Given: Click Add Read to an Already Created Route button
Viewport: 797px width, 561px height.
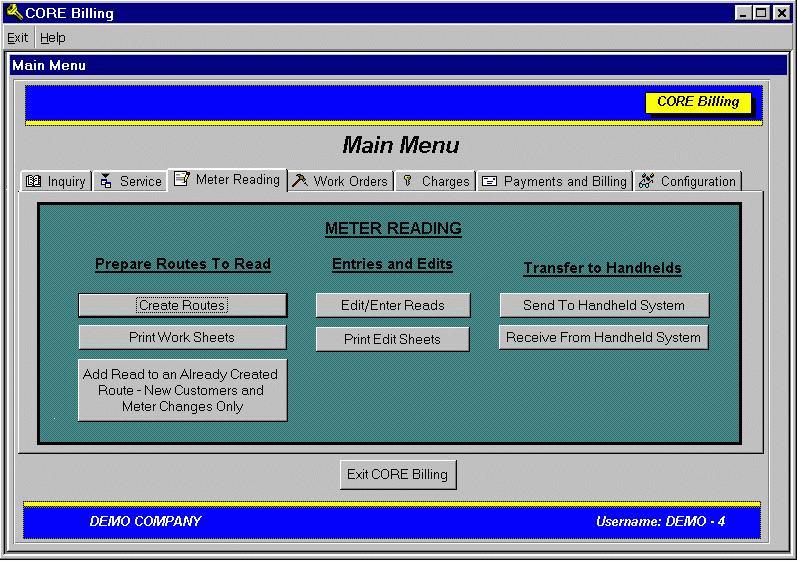Looking at the screenshot, I should [182, 390].
